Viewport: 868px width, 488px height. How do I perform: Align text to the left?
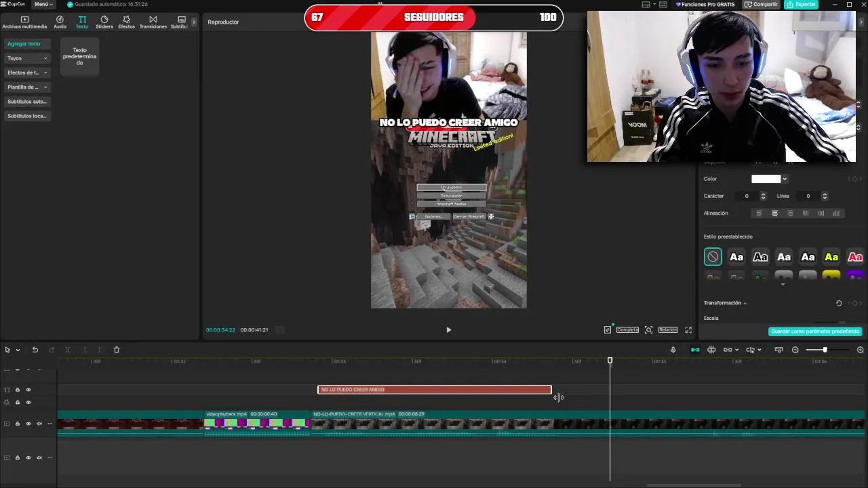click(759, 213)
